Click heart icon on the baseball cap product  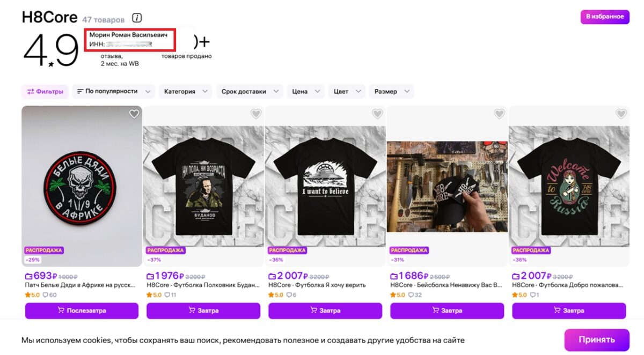500,114
